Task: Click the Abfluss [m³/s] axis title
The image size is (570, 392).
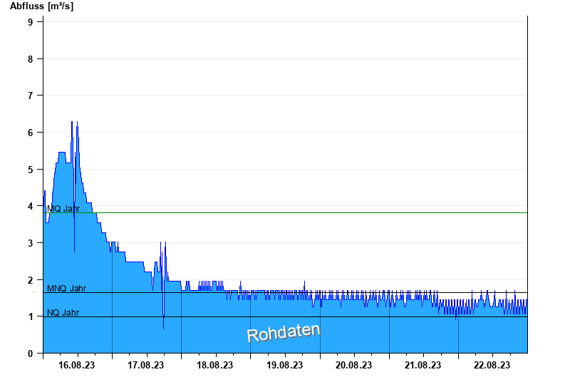Action: pos(41,6)
